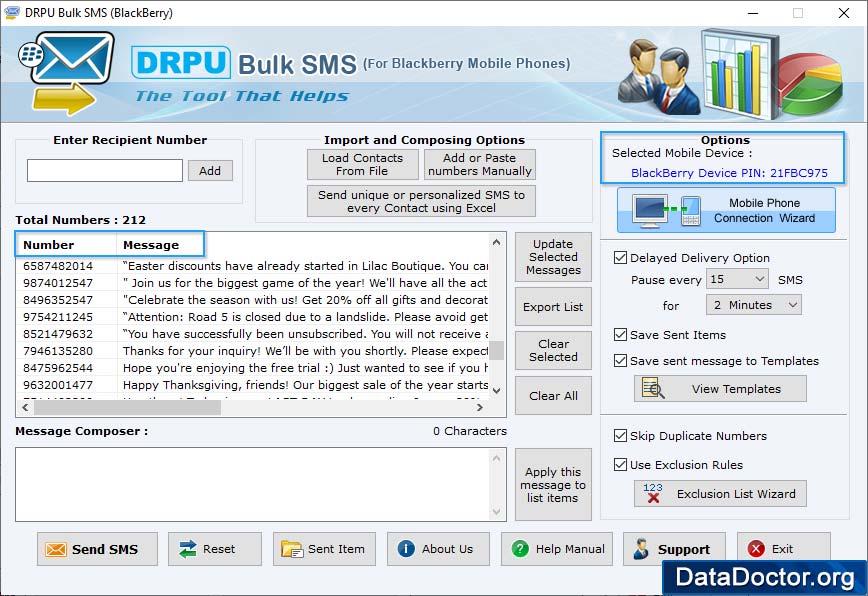Image resolution: width=868 pixels, height=596 pixels.
Task: Click Send unique or personalized SMS using Excel
Action: pyautogui.click(x=421, y=201)
